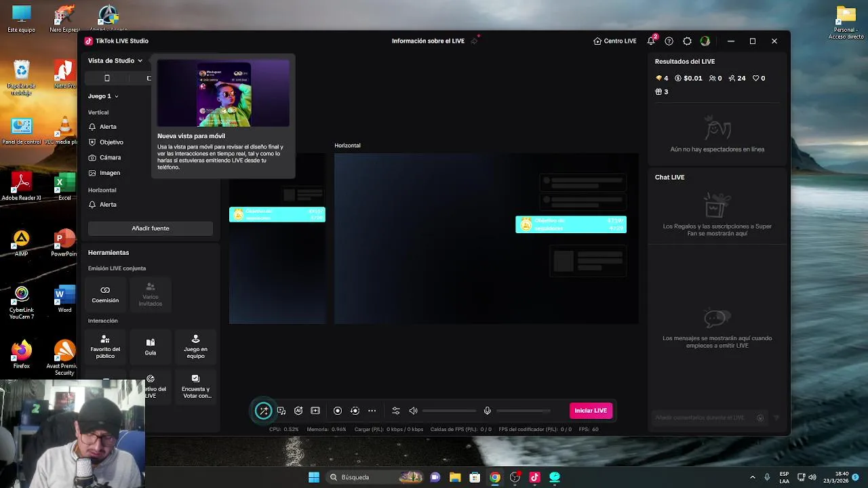This screenshot has width=868, height=488.
Task: Click the replay record icon
Action: [x=355, y=411]
